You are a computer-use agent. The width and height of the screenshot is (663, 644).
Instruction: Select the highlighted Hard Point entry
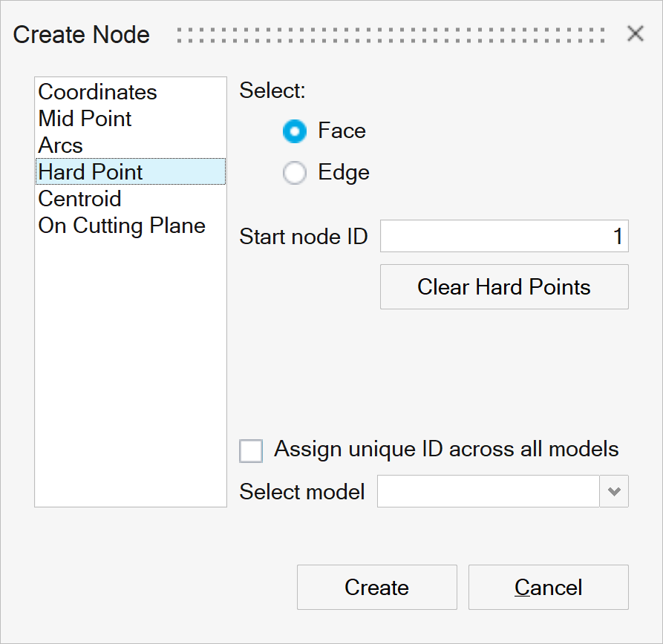pos(91,172)
